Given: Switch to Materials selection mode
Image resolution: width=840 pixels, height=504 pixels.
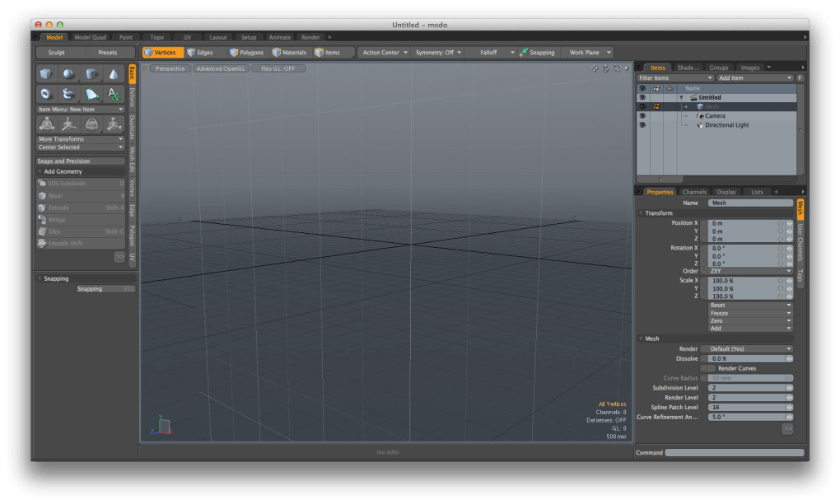Looking at the screenshot, I should (x=289, y=53).
